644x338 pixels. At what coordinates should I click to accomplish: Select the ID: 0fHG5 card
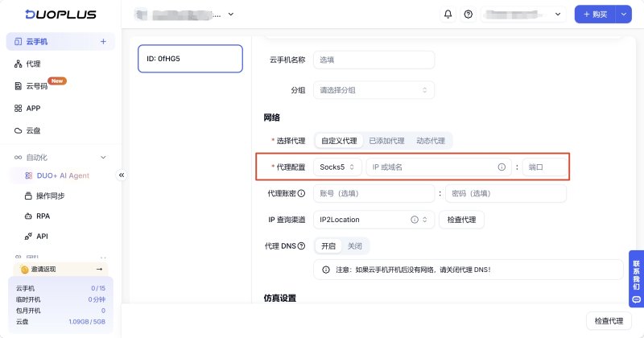[190, 59]
